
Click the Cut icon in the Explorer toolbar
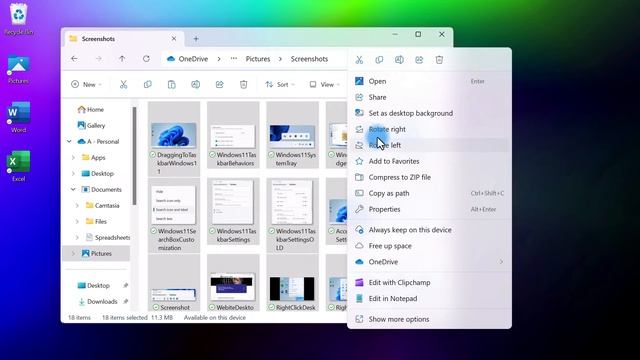(x=123, y=84)
